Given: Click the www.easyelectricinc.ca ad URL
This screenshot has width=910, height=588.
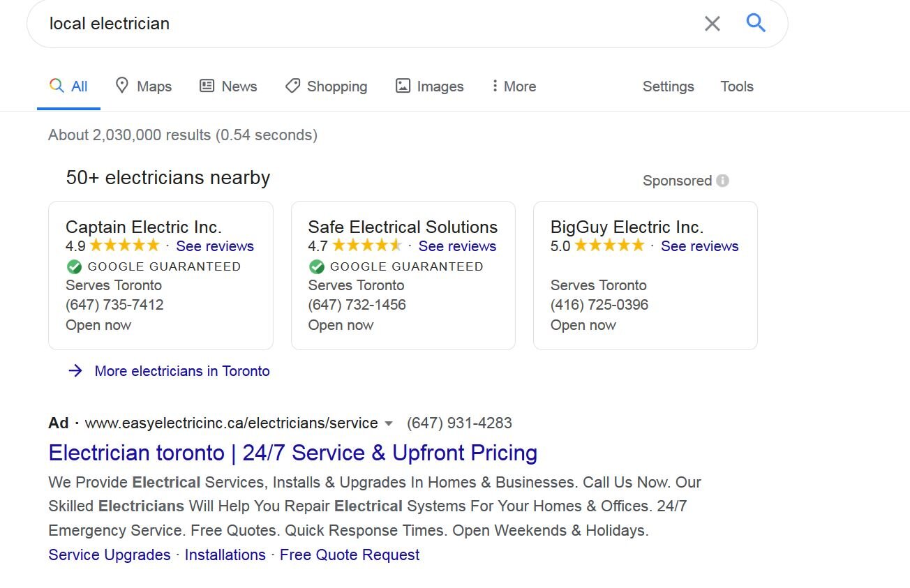Looking at the screenshot, I should (231, 423).
